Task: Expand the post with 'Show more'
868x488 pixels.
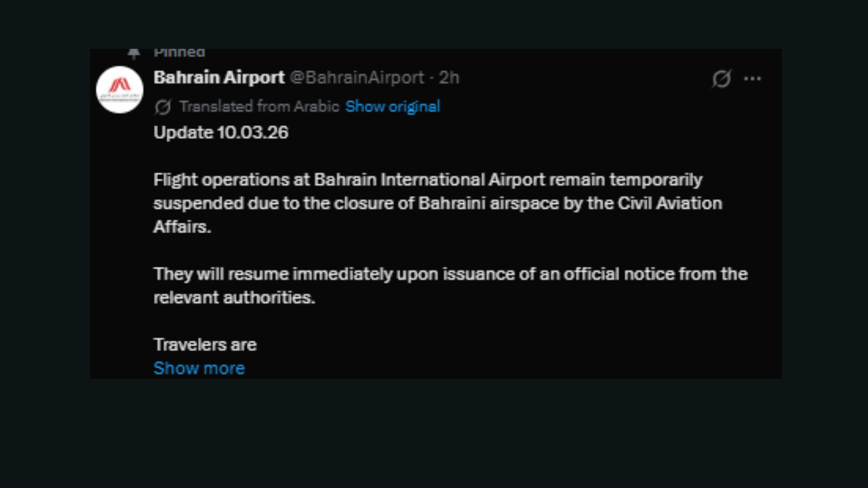Action: coord(199,368)
